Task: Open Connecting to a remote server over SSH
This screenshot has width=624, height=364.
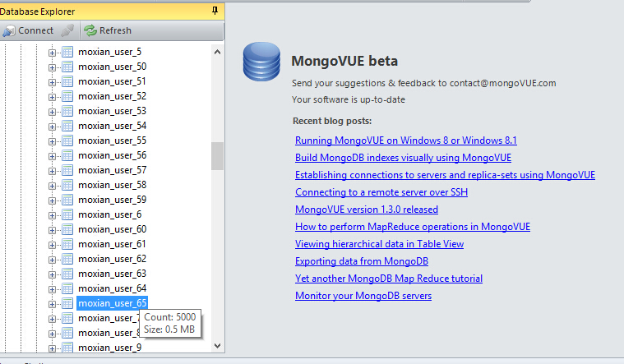Action: point(381,192)
